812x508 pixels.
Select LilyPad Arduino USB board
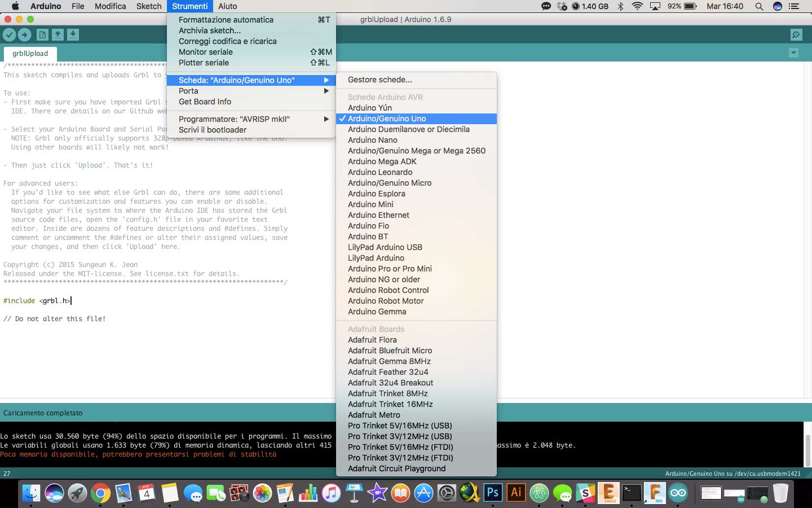point(416,247)
